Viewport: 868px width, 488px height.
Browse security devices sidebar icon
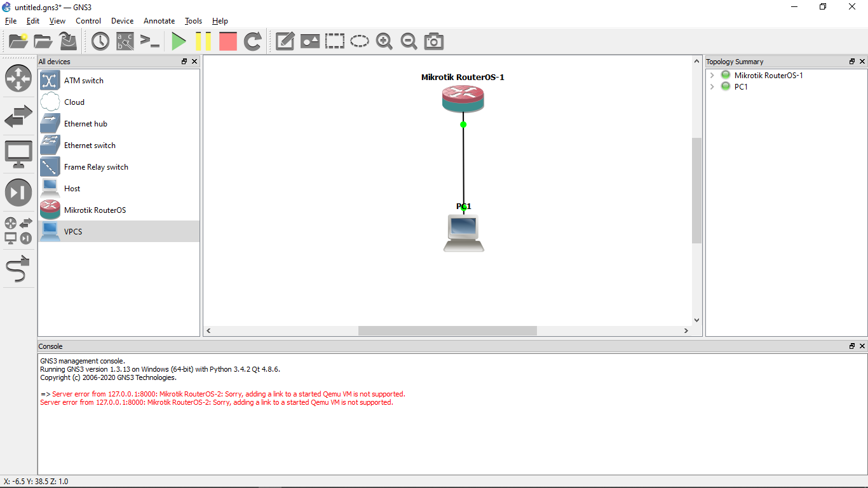[18, 193]
